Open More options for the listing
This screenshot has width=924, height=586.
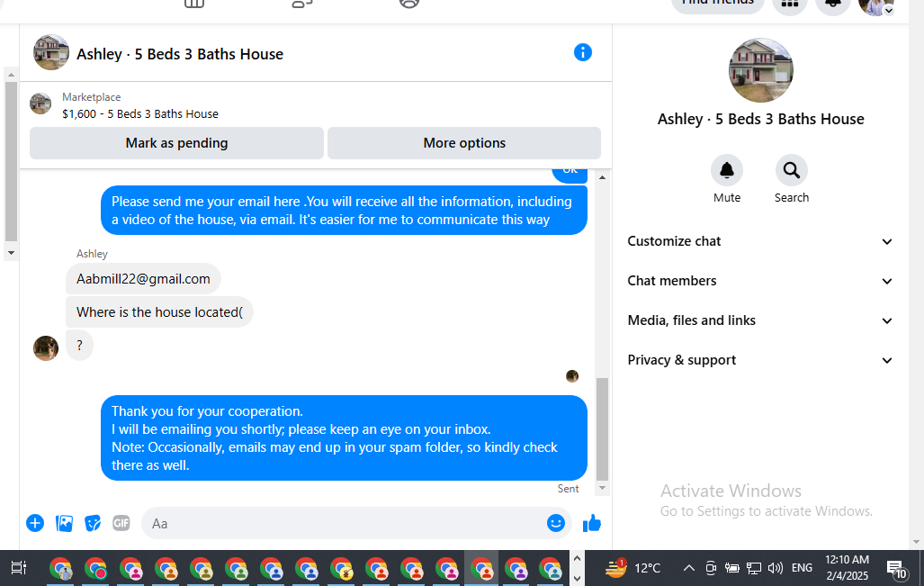tap(464, 143)
